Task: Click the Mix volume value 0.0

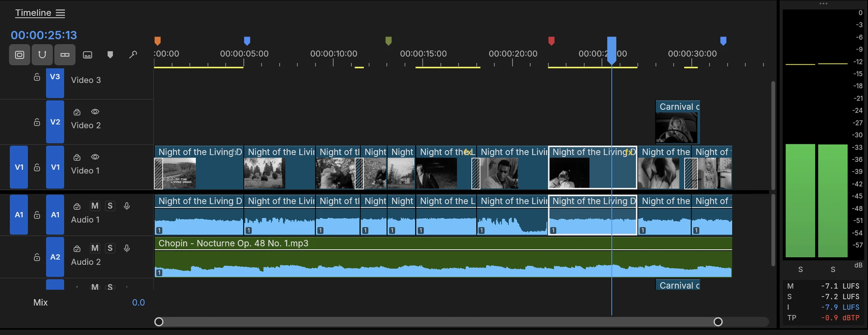Action: (138, 303)
